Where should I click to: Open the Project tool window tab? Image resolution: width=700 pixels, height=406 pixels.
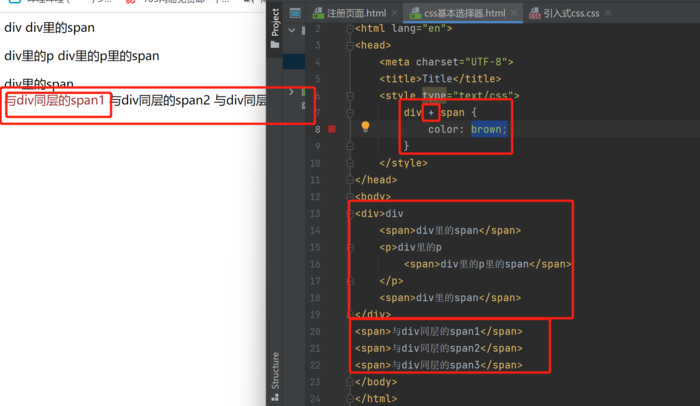pos(275,22)
